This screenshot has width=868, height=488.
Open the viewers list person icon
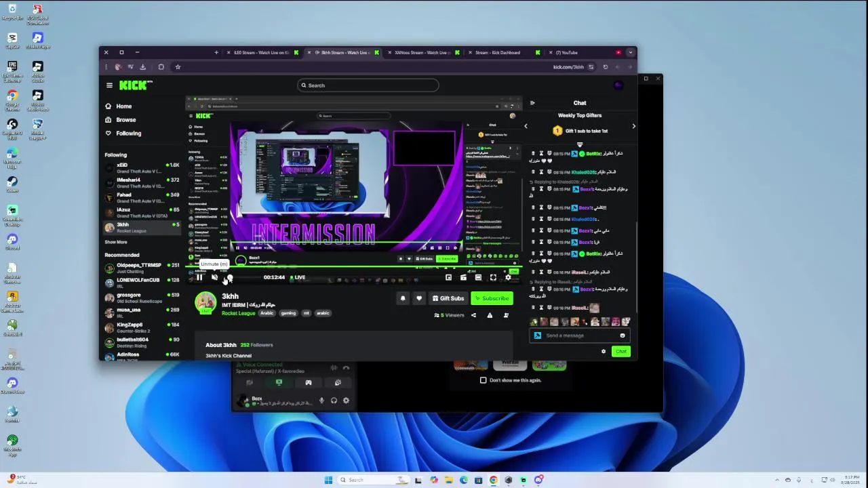point(506,315)
